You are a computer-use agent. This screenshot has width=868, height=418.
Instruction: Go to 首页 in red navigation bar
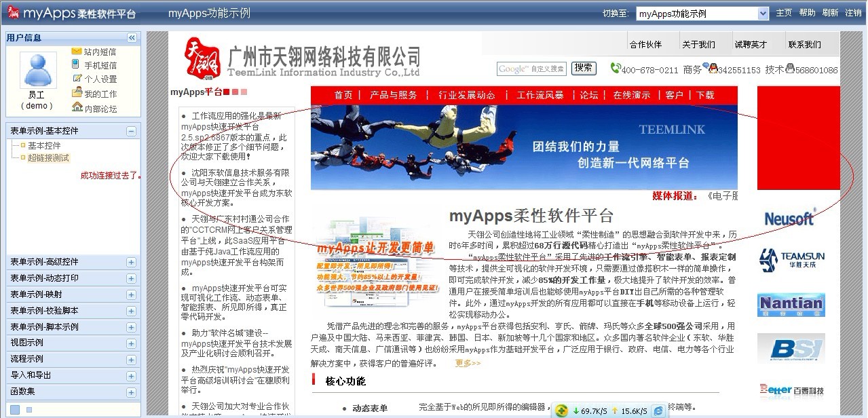(x=343, y=96)
